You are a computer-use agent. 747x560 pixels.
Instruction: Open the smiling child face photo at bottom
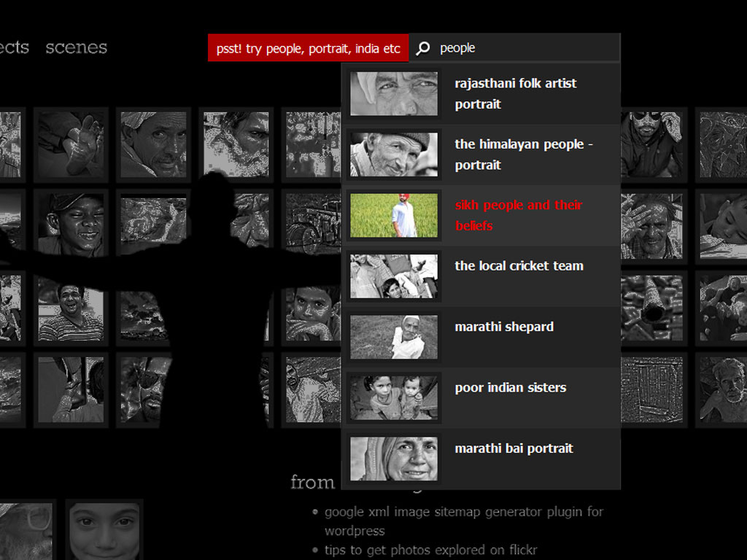click(x=104, y=530)
